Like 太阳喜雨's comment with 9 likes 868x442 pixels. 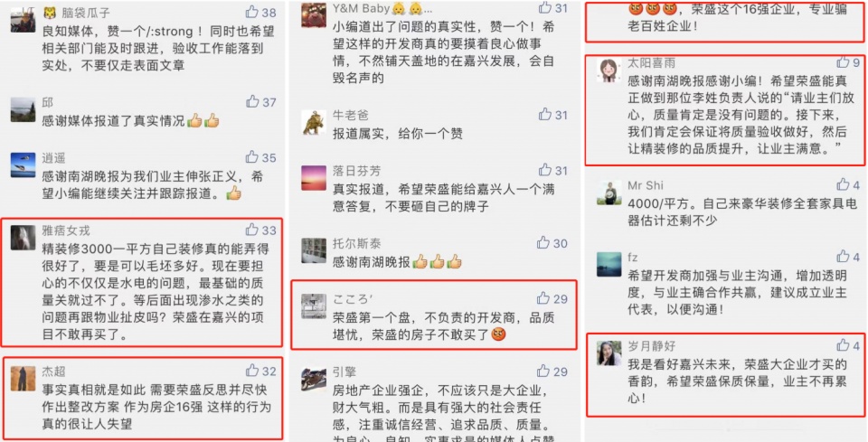843,62
